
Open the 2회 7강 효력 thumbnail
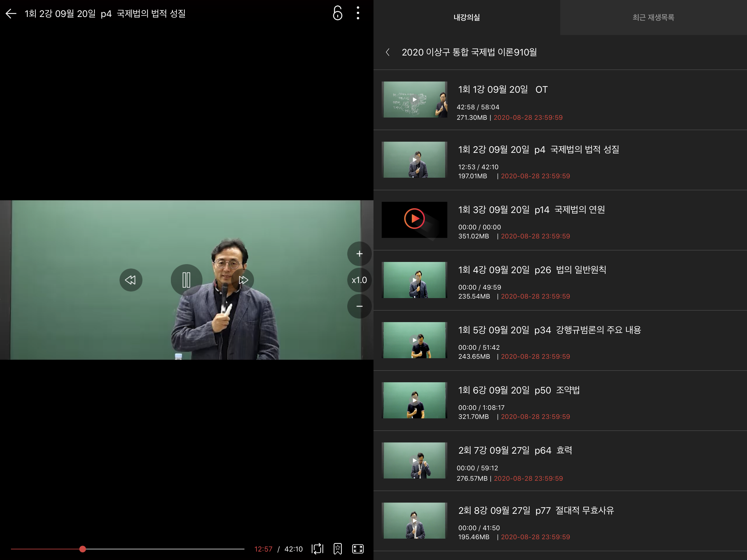click(x=414, y=460)
